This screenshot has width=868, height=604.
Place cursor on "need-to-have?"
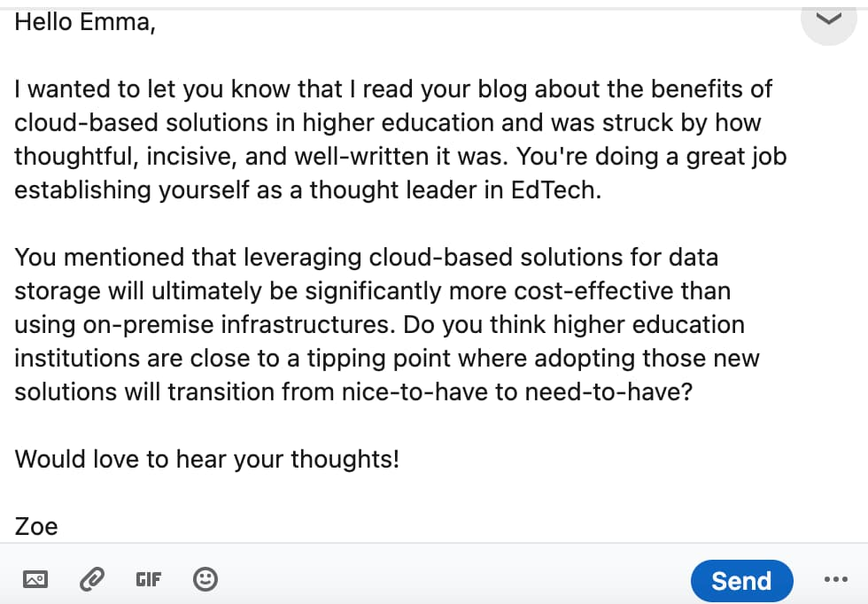pos(608,392)
